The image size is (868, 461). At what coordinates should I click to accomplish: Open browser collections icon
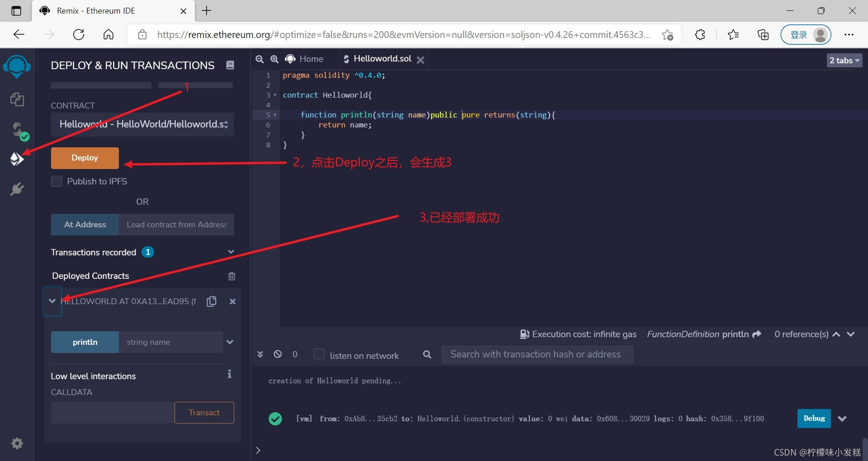click(x=763, y=34)
